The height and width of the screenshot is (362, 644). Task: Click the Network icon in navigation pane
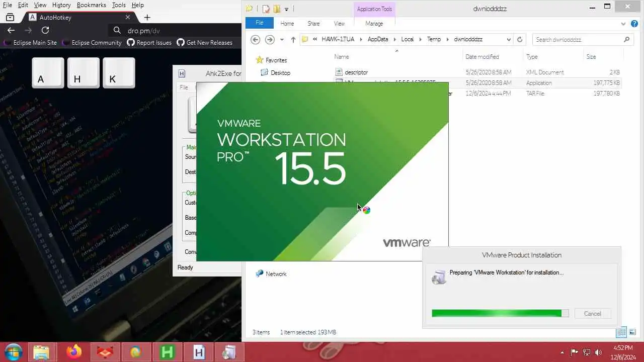tap(259, 274)
